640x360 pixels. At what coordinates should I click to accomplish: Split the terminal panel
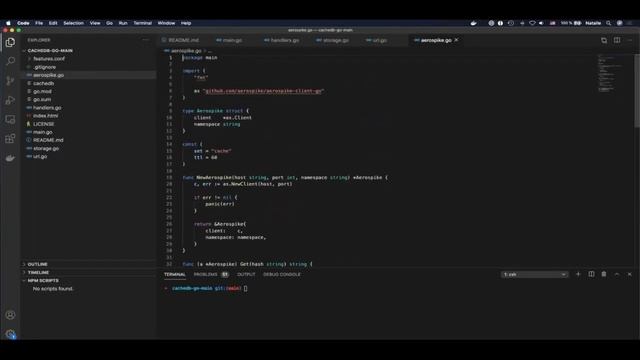pos(591,274)
